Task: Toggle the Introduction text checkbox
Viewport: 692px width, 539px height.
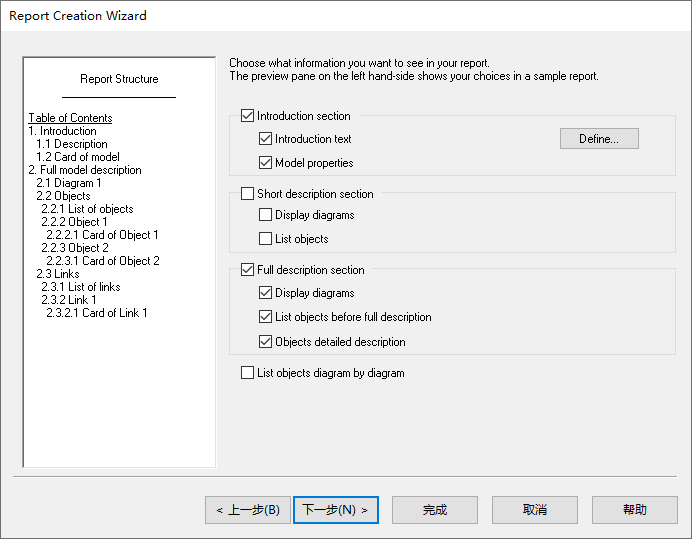Action: 265,139
